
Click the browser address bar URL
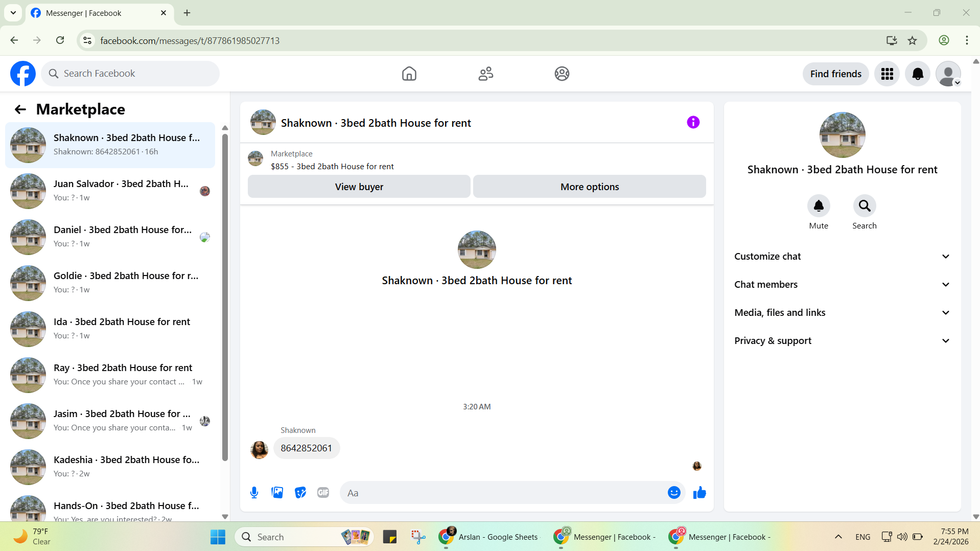point(190,40)
